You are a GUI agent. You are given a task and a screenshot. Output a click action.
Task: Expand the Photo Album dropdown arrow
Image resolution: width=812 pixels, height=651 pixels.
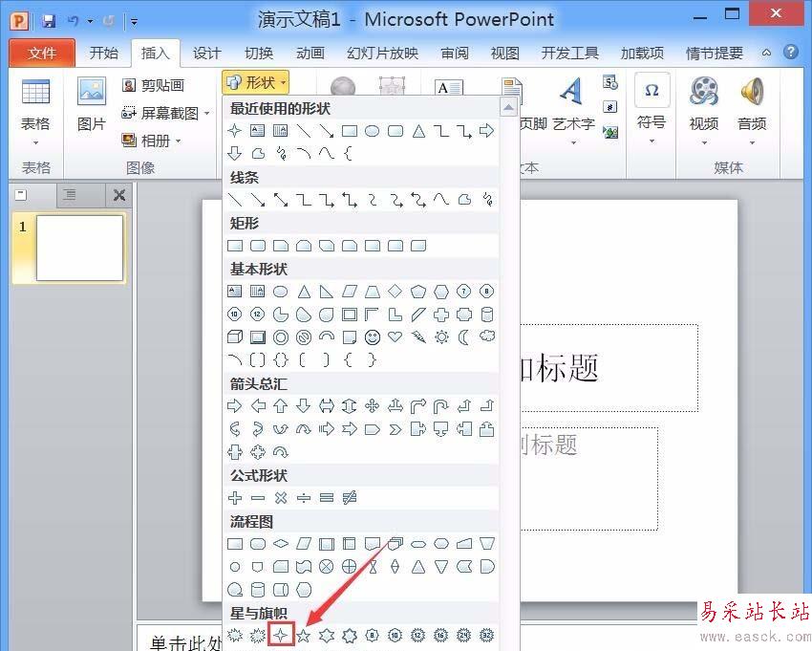point(178,141)
